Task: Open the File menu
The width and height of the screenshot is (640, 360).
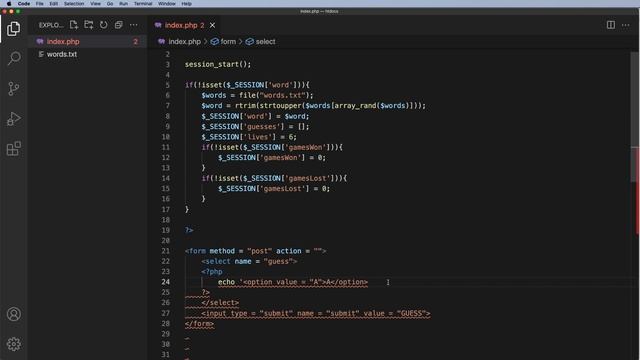Action: (40, 4)
